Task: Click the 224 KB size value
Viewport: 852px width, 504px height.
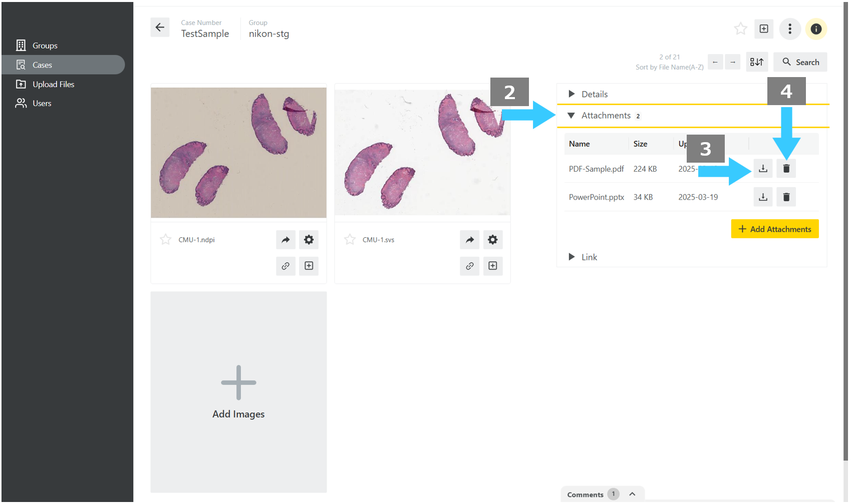Action: pyautogui.click(x=645, y=169)
